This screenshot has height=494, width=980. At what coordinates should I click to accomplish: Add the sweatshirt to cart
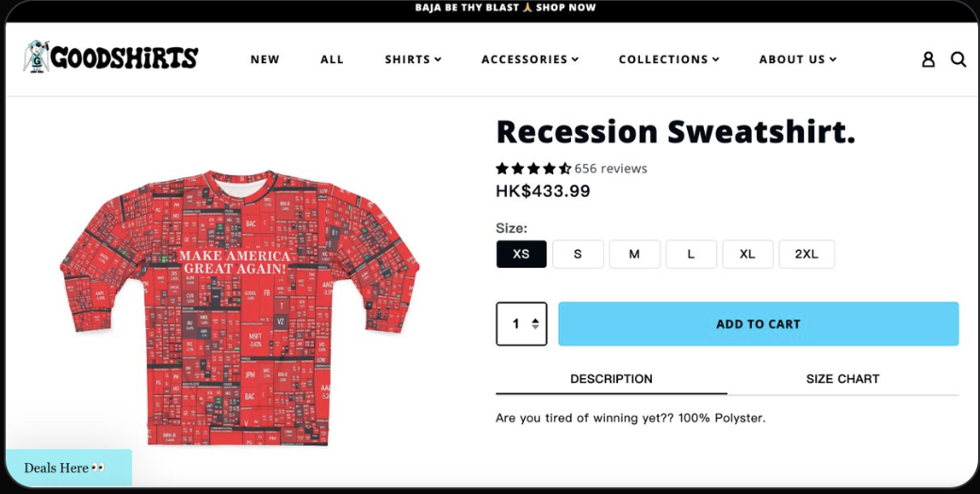tap(758, 323)
